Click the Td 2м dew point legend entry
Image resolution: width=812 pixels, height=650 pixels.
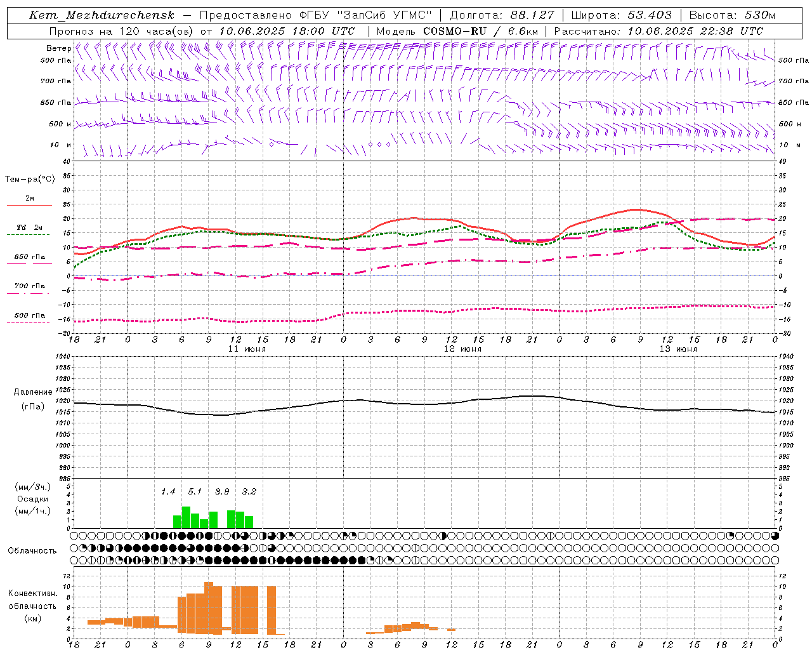point(30,227)
